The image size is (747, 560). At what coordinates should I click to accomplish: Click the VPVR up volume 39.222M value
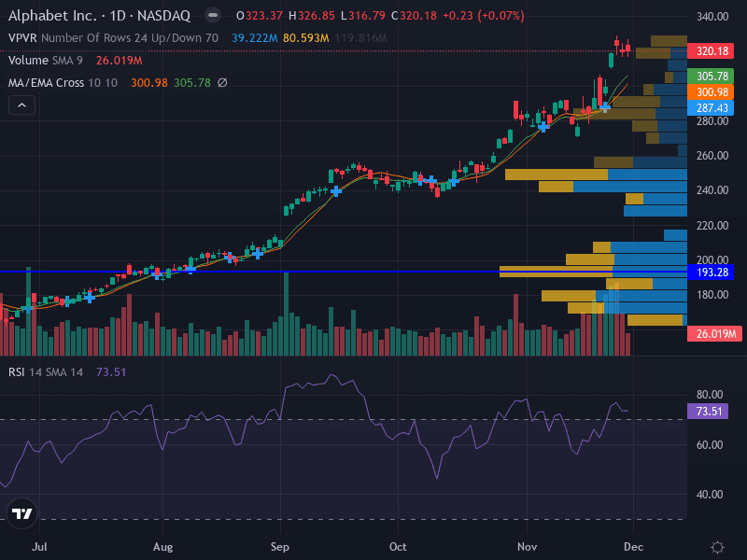coord(254,38)
